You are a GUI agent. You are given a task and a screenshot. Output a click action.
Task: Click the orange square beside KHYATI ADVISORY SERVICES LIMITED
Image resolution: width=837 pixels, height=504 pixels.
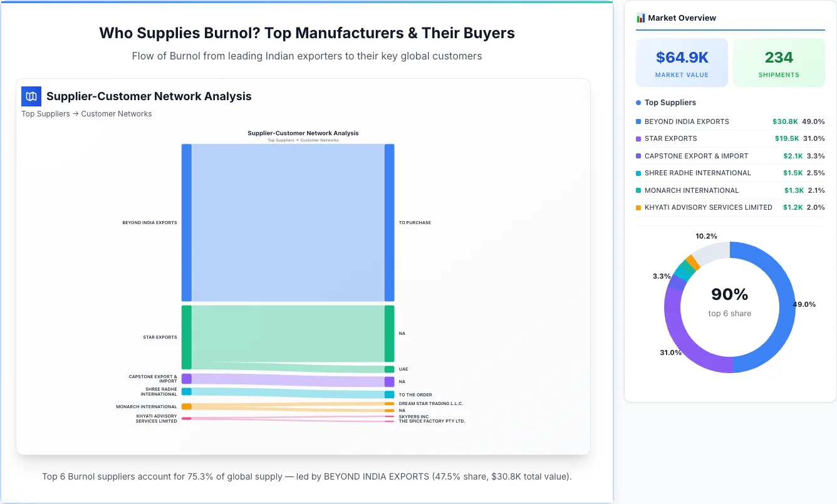coord(638,207)
